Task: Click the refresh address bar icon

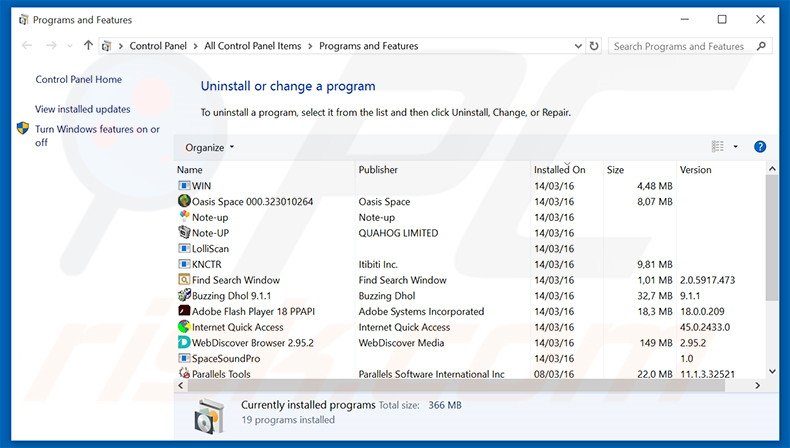Action: 594,46
